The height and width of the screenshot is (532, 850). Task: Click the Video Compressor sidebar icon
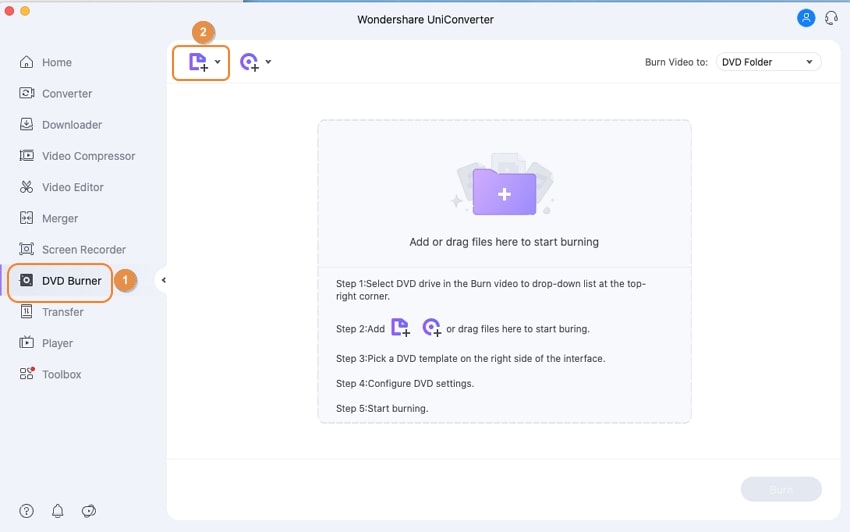coord(26,156)
